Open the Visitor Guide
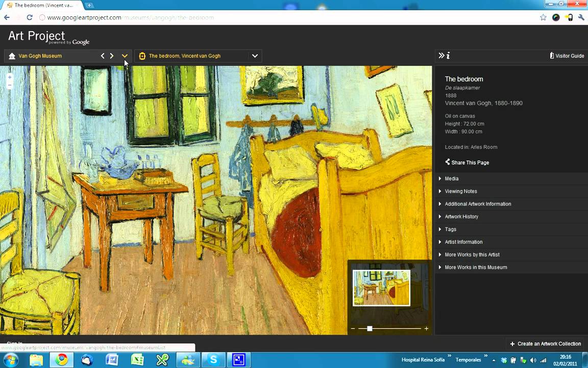 pos(567,56)
